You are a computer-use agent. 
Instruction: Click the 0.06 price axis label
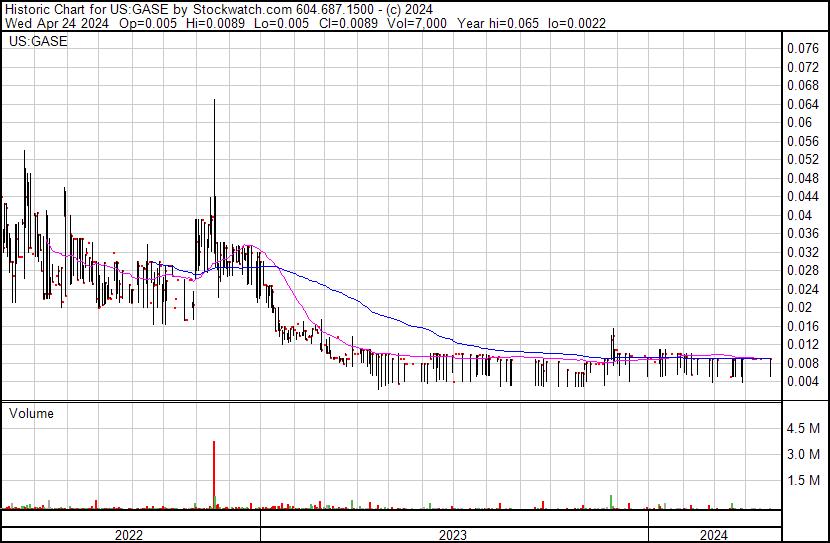pos(799,122)
